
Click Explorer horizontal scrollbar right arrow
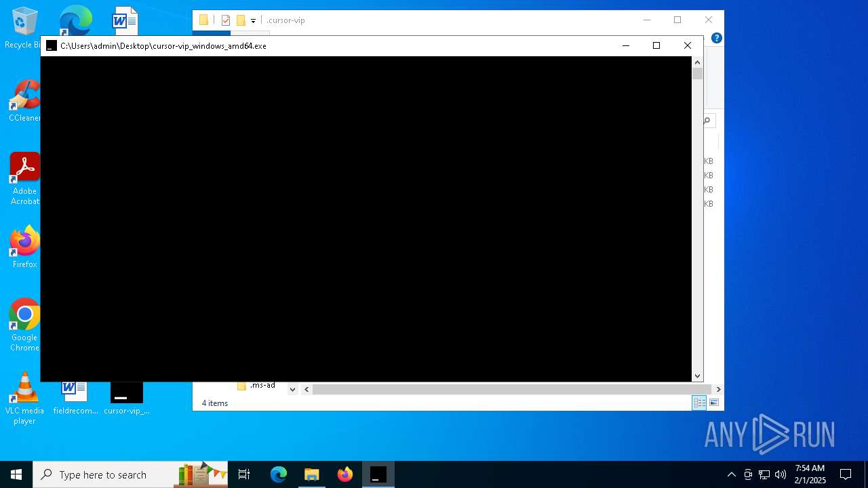coord(718,389)
